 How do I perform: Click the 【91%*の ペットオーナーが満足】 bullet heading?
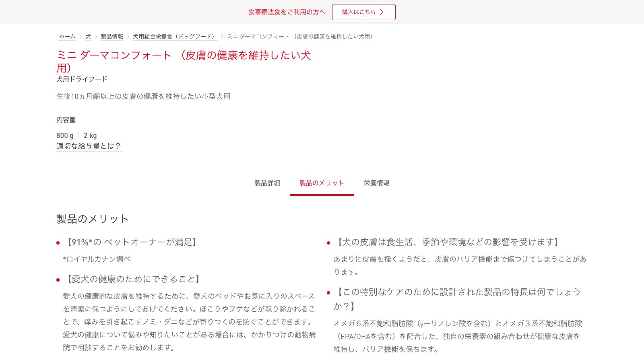click(131, 242)
